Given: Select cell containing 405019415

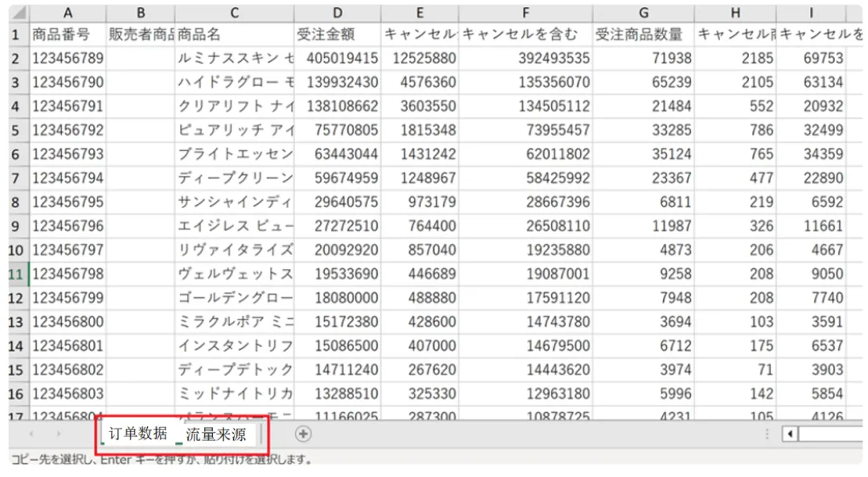Looking at the screenshot, I should [x=337, y=58].
